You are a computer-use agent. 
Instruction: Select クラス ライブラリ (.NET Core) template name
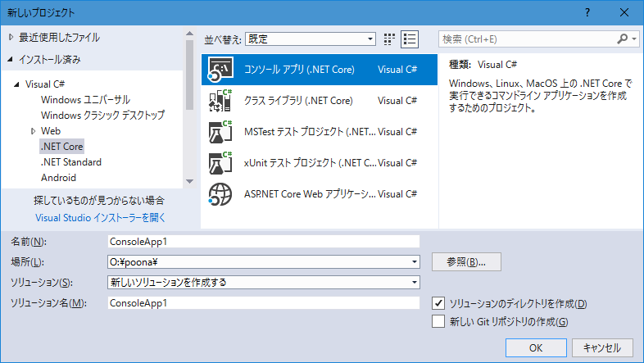tap(298, 101)
